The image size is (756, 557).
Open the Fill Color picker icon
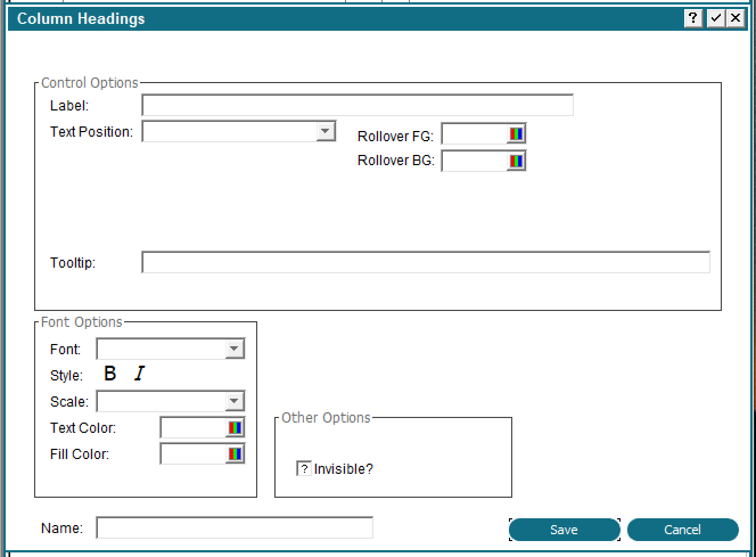235,454
